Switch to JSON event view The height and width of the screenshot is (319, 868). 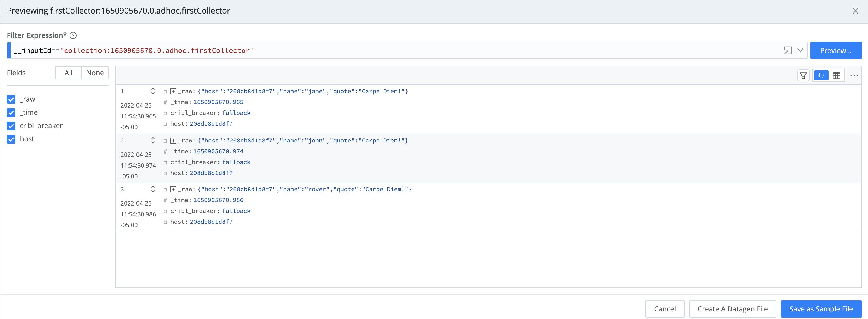pos(821,75)
